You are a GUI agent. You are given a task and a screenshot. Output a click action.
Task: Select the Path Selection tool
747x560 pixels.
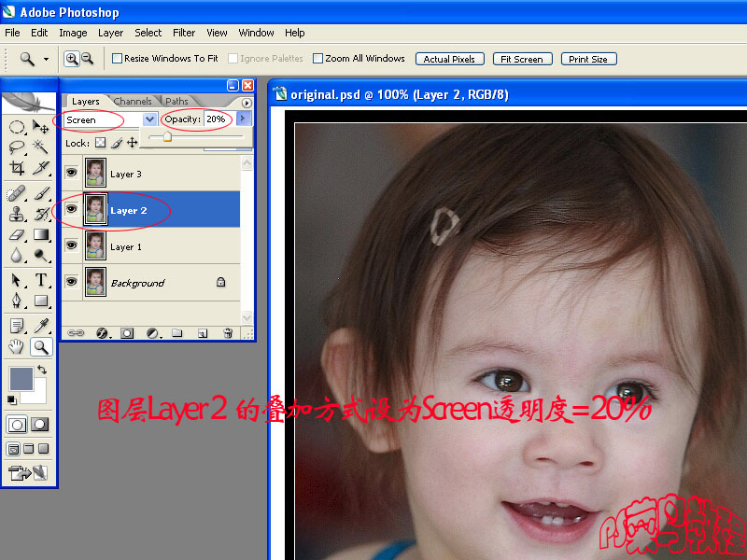[17, 280]
